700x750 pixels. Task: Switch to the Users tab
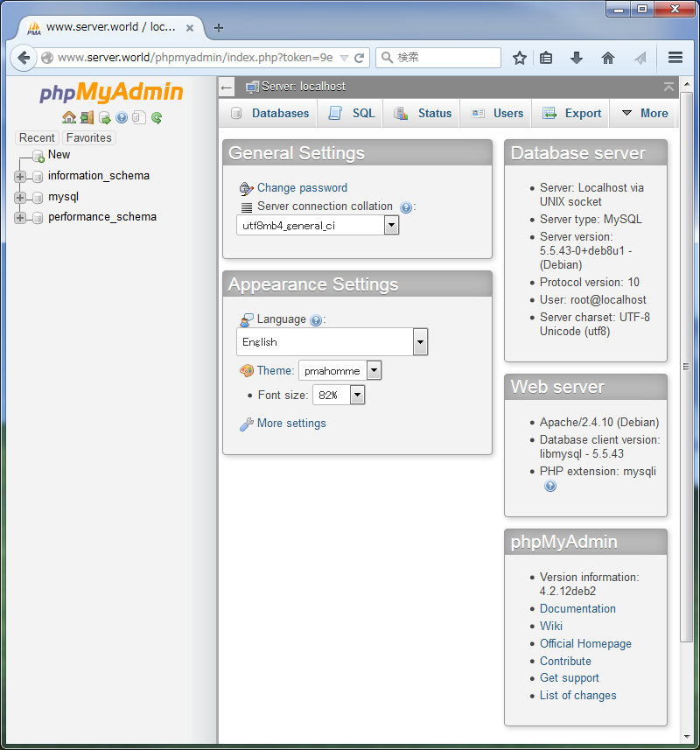click(x=496, y=114)
